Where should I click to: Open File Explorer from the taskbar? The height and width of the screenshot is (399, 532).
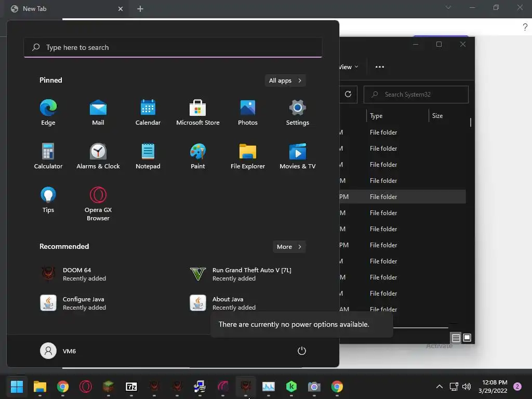(x=39, y=386)
